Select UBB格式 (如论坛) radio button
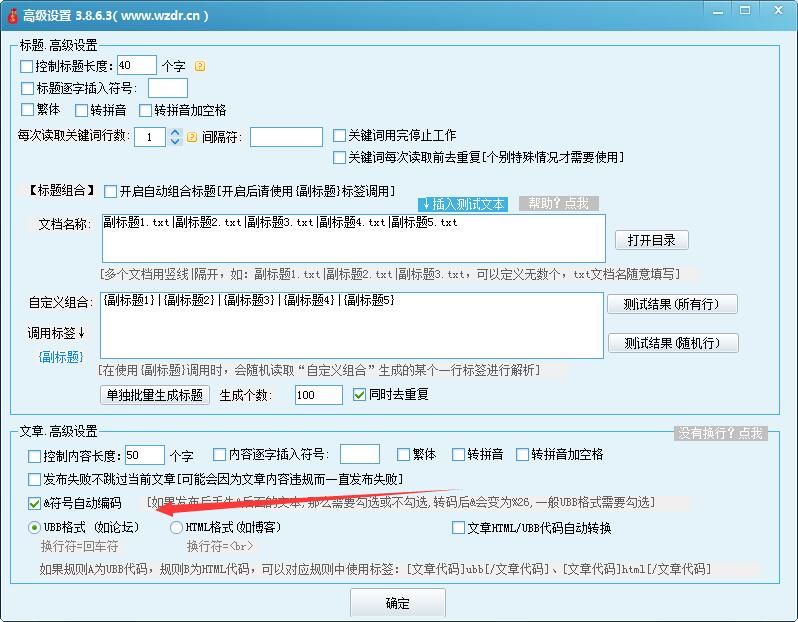Screen dimensions: 798x622 [x=34, y=527]
